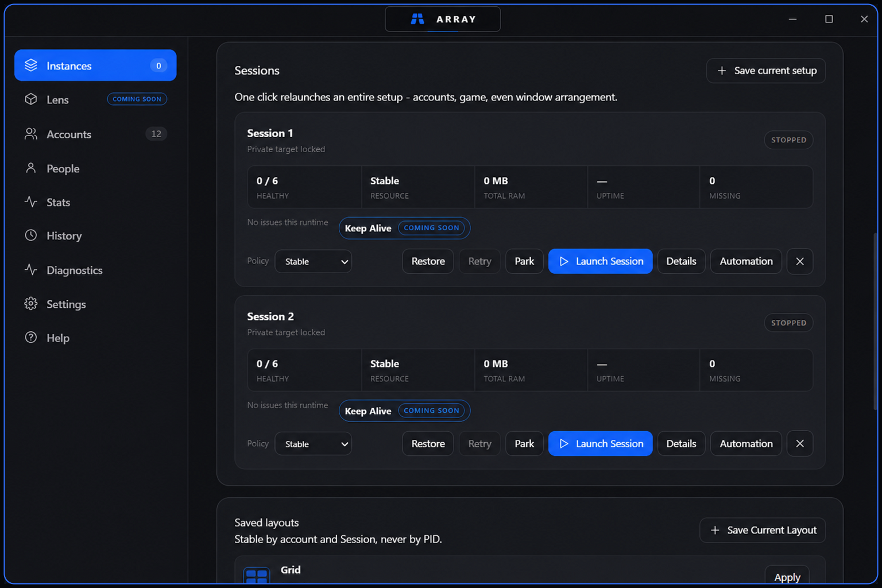Launch Session 1
Viewport: 882px width, 588px height.
[601, 261]
